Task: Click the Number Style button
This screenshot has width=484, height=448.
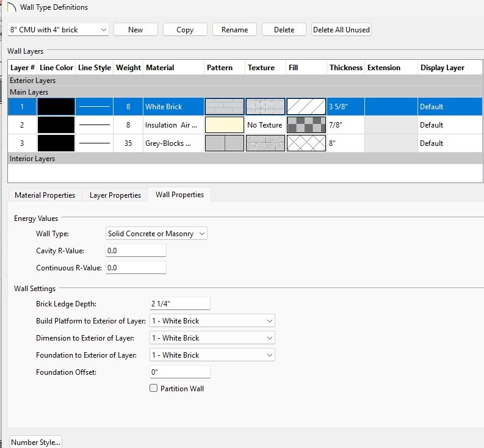Action: (36, 442)
